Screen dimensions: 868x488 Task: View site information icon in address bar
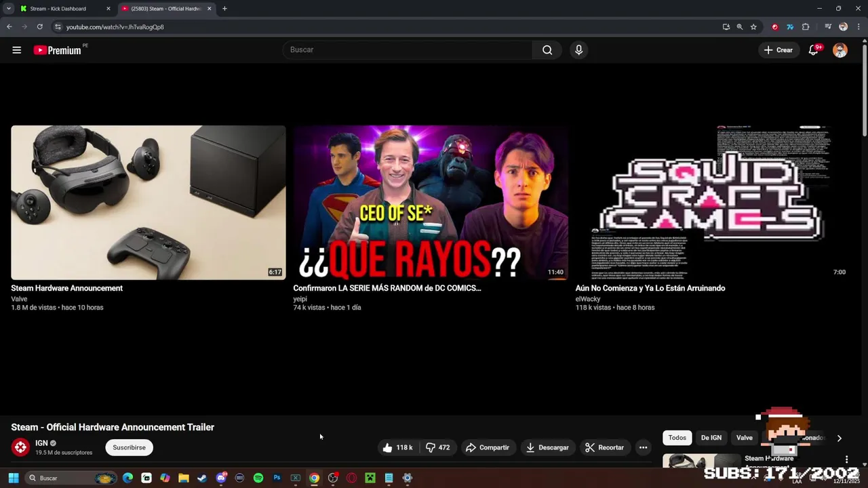[58, 27]
